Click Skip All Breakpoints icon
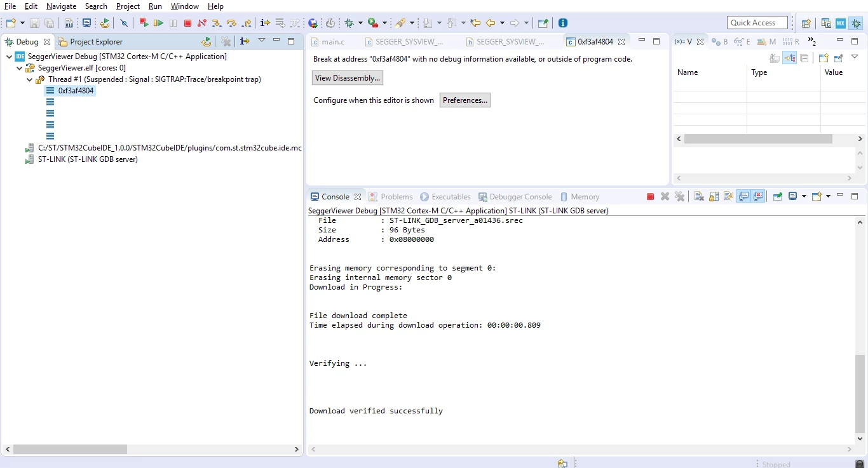The image size is (868, 468). [x=124, y=23]
